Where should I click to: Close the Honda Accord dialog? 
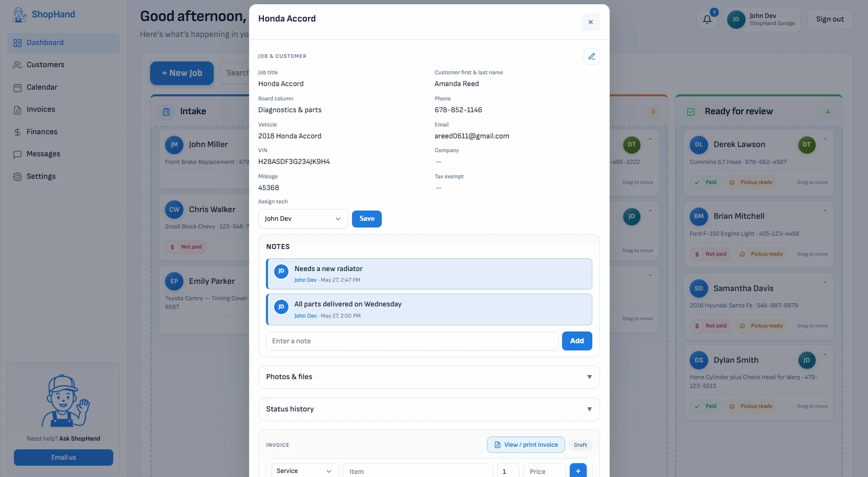[591, 22]
